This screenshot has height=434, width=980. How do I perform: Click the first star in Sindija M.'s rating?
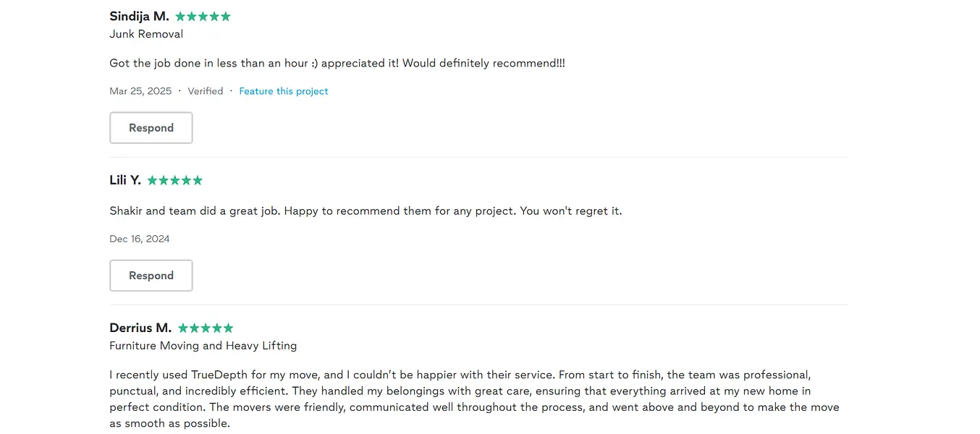pos(180,17)
